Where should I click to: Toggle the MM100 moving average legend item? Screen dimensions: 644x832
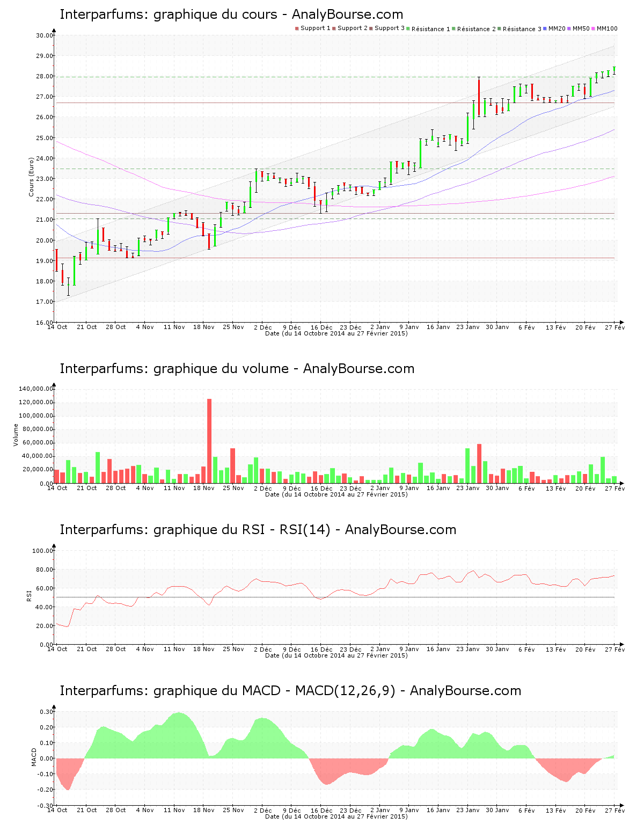point(606,28)
